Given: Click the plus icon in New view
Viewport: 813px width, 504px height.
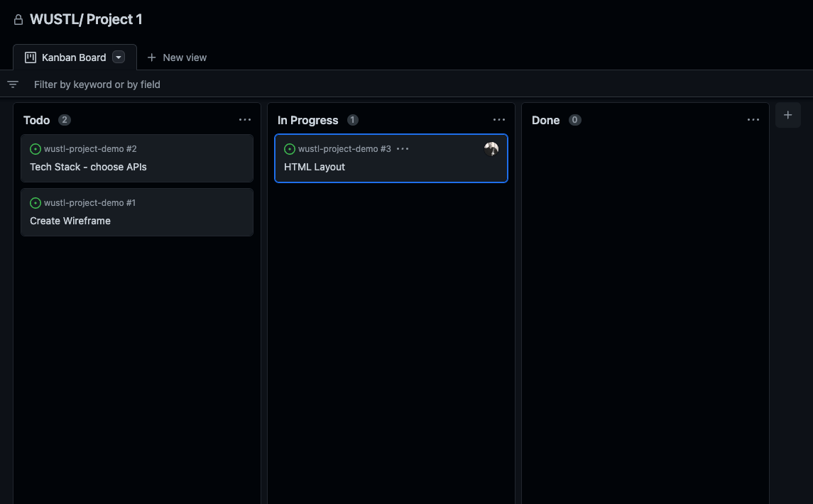Looking at the screenshot, I should coord(151,57).
